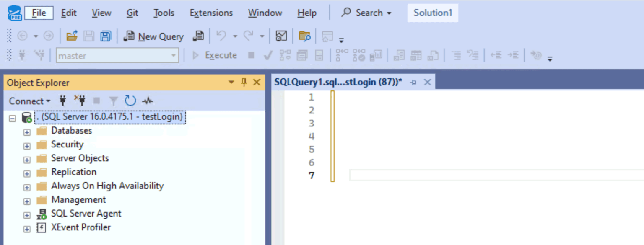Viewport: 644px width, 245px height.
Task: Open the File menu
Action: pos(39,13)
